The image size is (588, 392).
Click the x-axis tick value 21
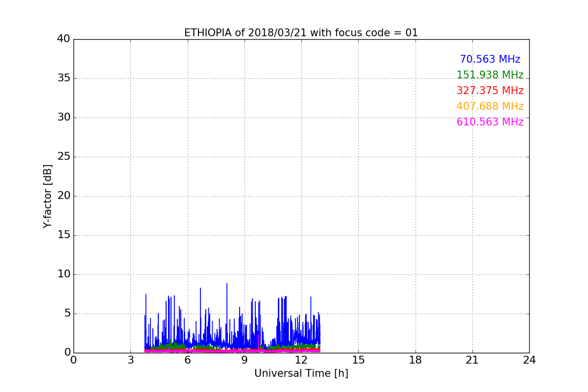pyautogui.click(x=472, y=360)
